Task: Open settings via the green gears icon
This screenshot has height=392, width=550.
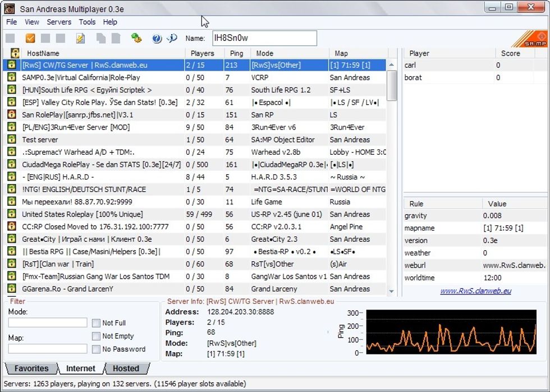Action: click(136, 38)
